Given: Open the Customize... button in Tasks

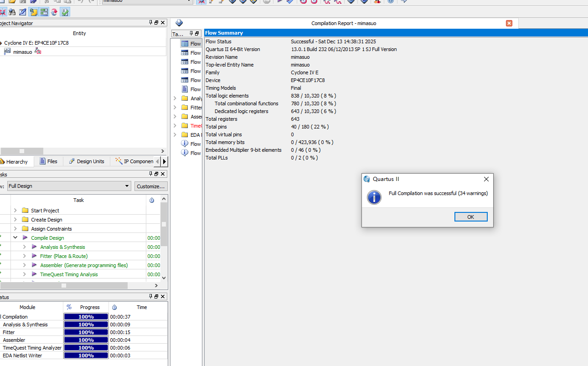Looking at the screenshot, I should click(151, 186).
